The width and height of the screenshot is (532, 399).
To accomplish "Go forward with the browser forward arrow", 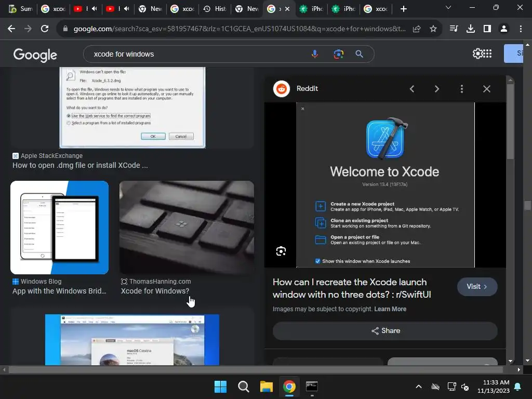I will click(x=28, y=29).
